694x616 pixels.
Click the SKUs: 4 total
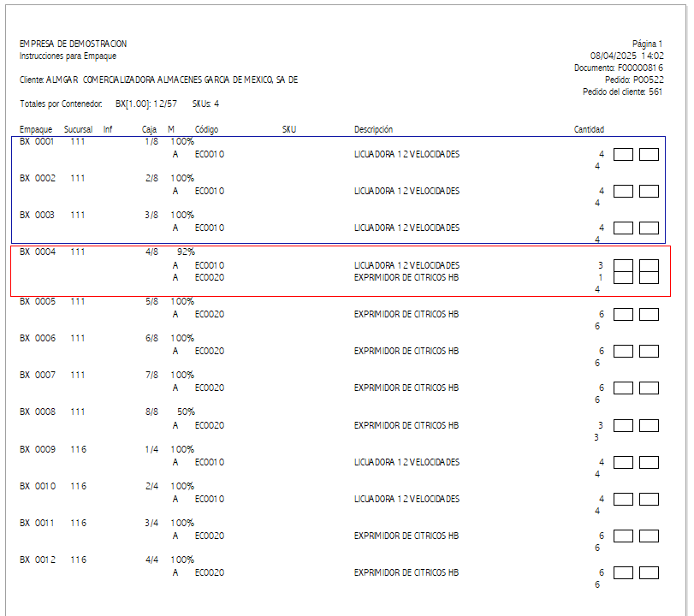[205, 104]
